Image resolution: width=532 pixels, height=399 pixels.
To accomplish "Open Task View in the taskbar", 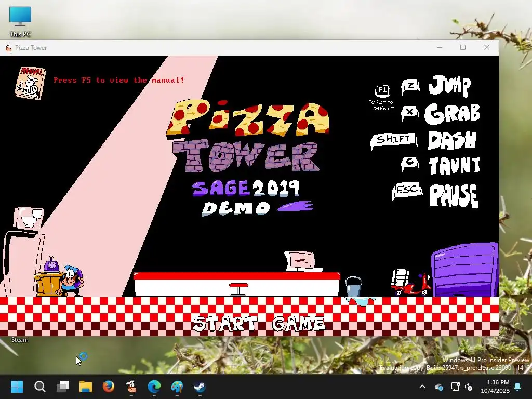I will [x=63, y=387].
